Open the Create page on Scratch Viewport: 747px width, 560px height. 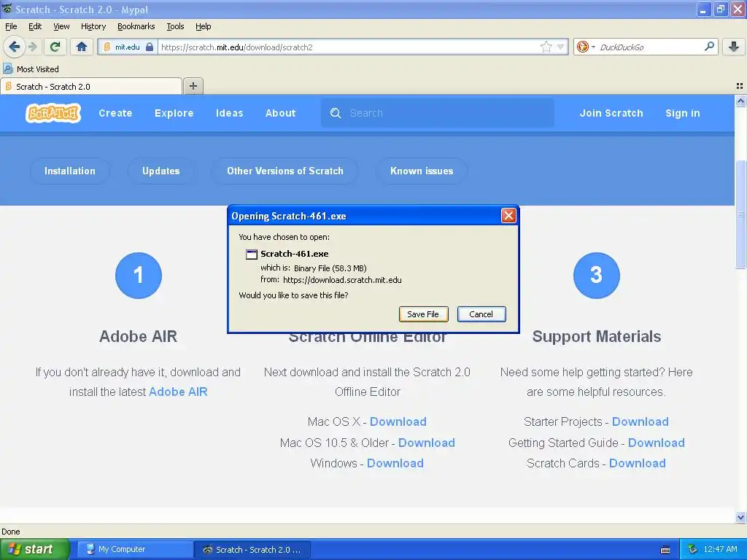click(115, 113)
